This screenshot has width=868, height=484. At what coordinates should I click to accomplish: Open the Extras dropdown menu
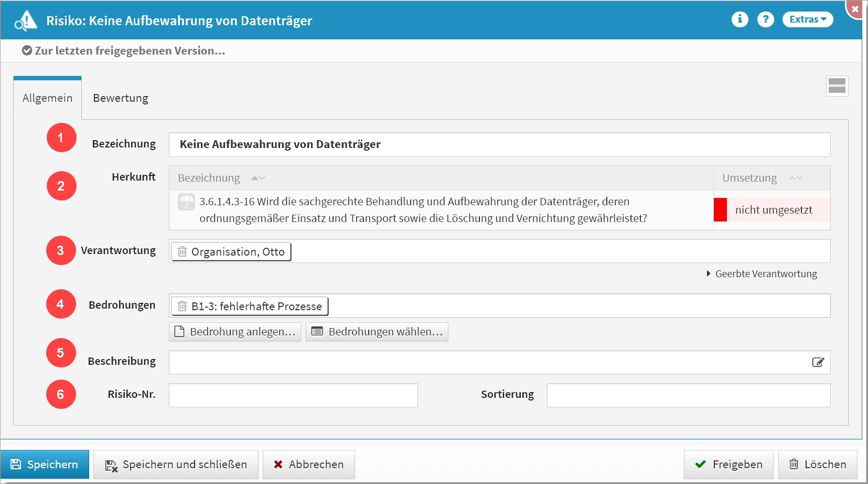pos(807,19)
